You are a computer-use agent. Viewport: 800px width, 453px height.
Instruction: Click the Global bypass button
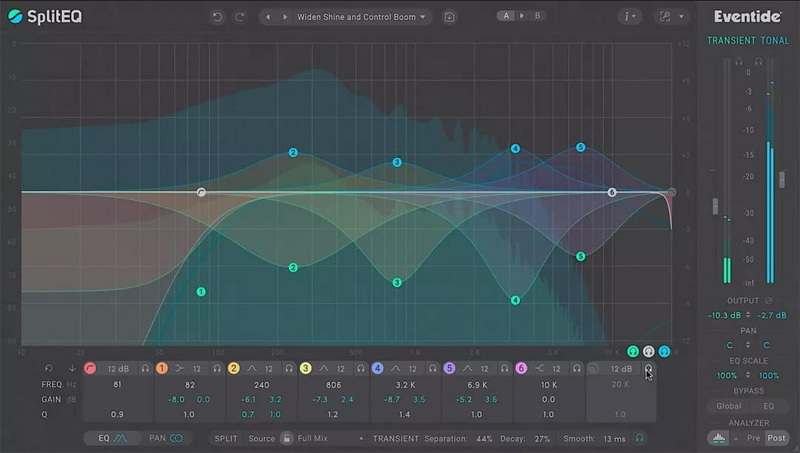[x=729, y=406]
